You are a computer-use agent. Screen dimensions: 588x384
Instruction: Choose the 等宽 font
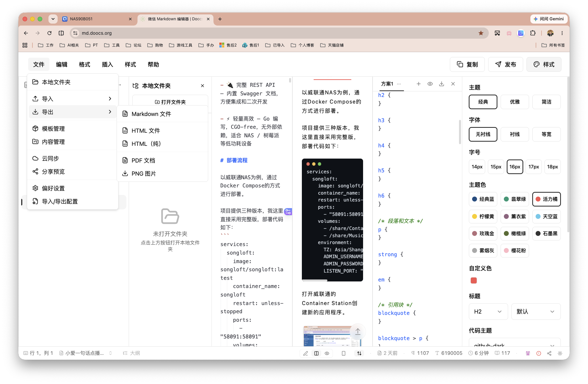coord(546,134)
